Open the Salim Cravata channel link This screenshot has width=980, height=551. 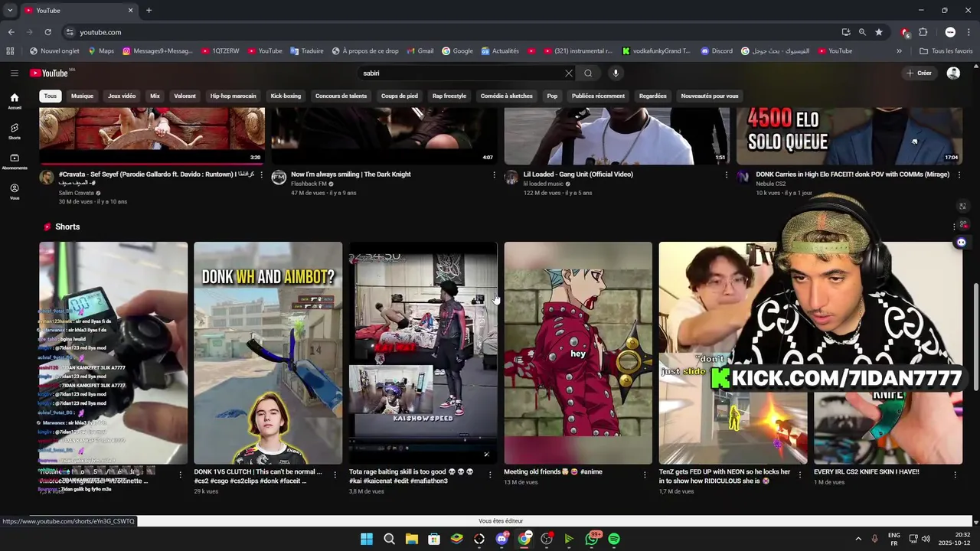[77, 193]
